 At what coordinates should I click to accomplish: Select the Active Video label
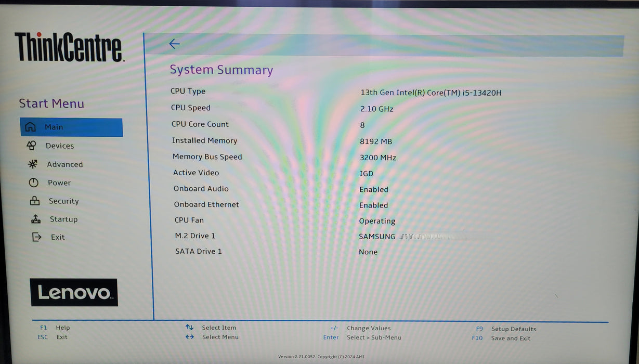pos(196,173)
